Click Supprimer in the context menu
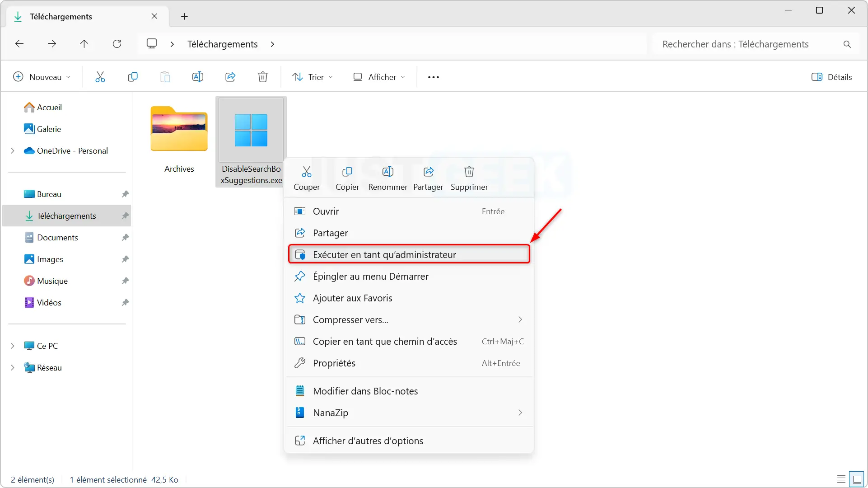Image resolution: width=868 pixels, height=488 pixels. pyautogui.click(x=469, y=178)
